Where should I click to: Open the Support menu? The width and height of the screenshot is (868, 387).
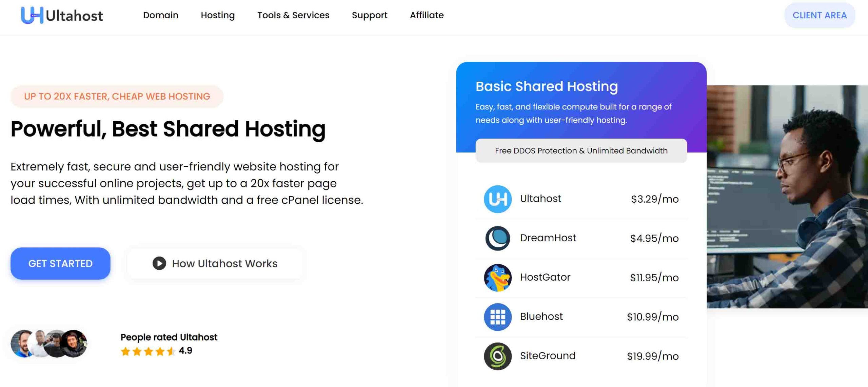(370, 15)
